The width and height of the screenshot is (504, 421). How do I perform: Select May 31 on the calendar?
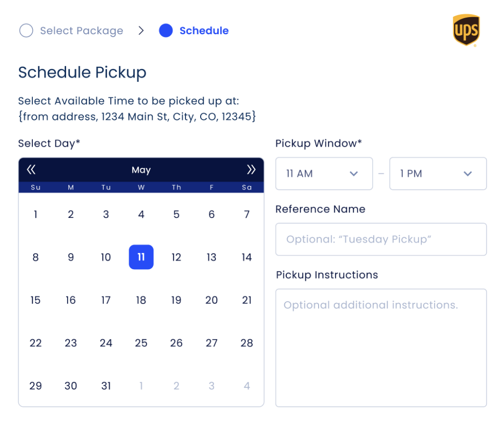pos(106,386)
